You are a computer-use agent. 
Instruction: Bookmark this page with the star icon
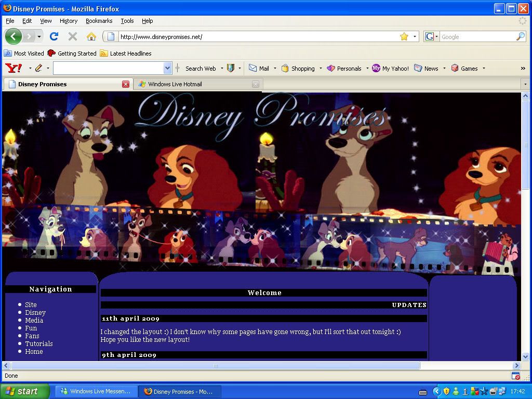point(404,36)
